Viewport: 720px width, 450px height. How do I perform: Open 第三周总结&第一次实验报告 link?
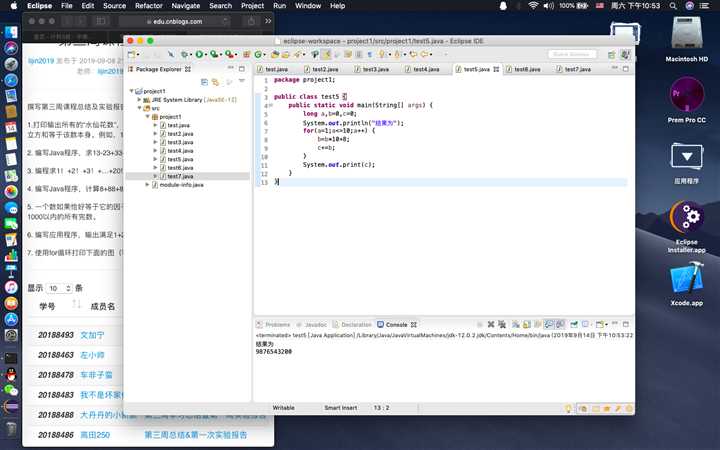196,435
